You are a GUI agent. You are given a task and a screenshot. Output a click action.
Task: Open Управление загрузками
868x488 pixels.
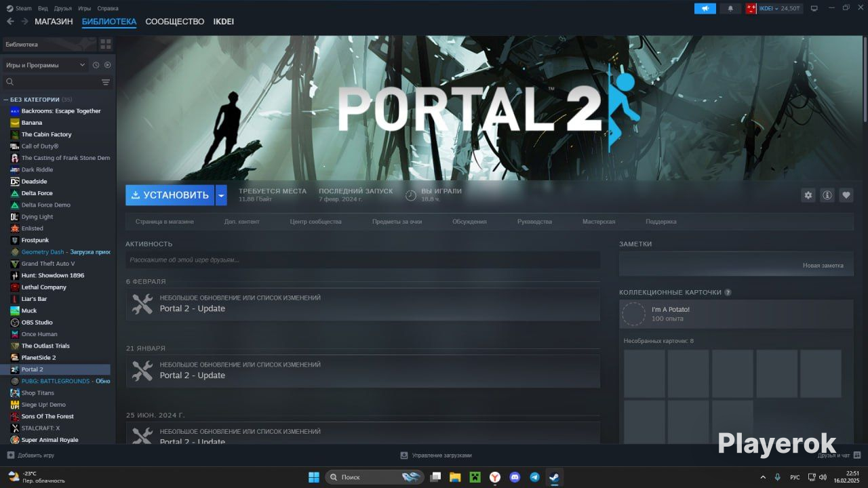pyautogui.click(x=436, y=455)
